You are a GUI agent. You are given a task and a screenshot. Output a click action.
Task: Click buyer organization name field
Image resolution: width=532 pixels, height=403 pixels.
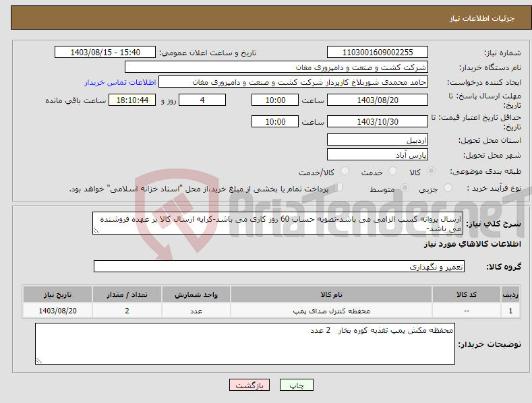tap(276, 67)
